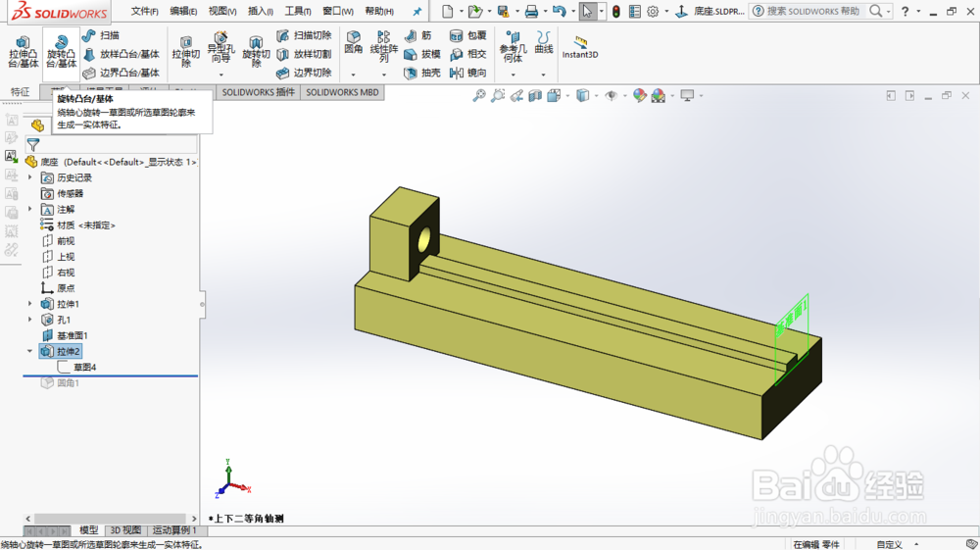Switch to the SOLIDWORKS MBD tab

point(342,92)
